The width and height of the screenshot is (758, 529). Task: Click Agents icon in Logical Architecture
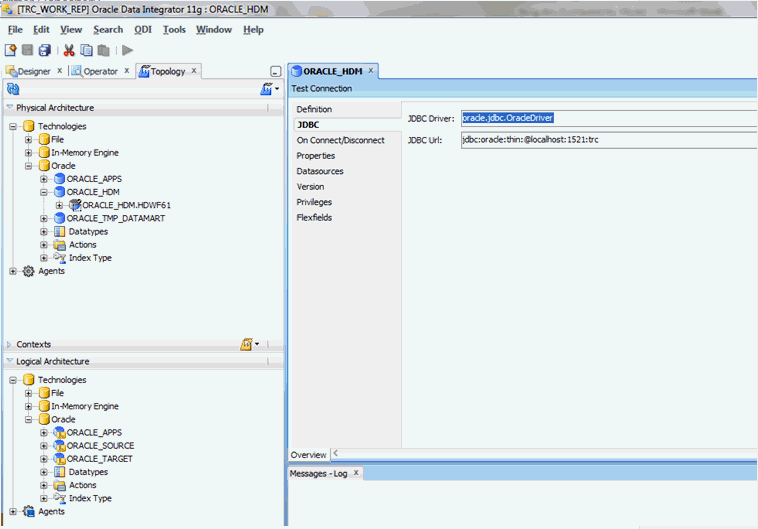pos(29,511)
